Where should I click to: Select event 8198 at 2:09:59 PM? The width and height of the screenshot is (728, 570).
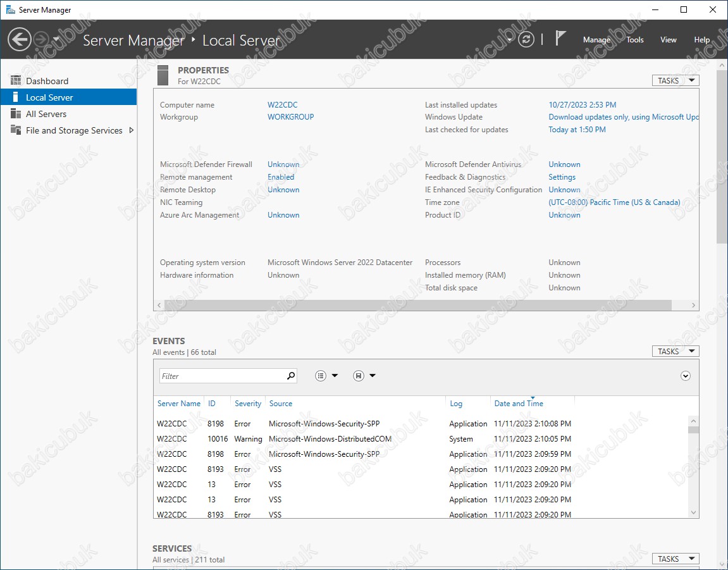[x=421, y=454]
